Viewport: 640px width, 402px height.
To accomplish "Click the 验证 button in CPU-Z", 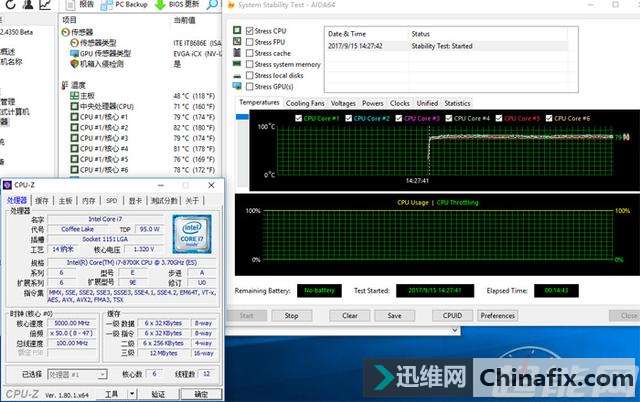I will coord(158,394).
